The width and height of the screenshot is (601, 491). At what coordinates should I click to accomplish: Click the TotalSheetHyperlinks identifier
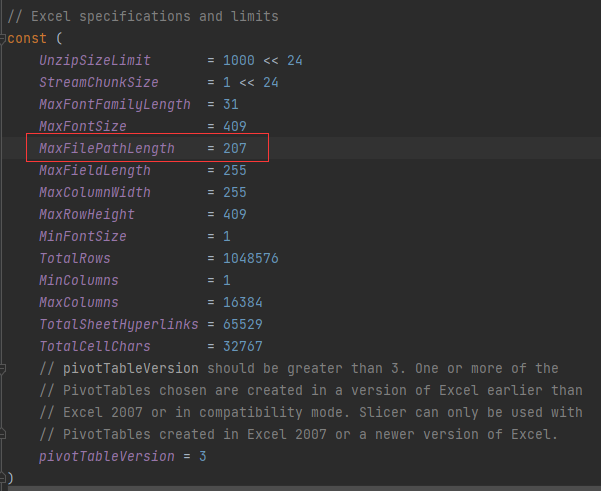pos(119,324)
